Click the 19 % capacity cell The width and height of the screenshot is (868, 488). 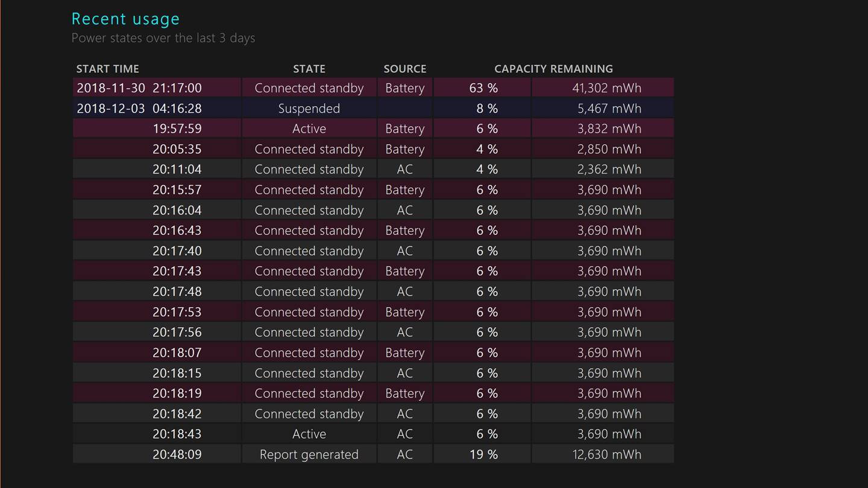click(483, 454)
